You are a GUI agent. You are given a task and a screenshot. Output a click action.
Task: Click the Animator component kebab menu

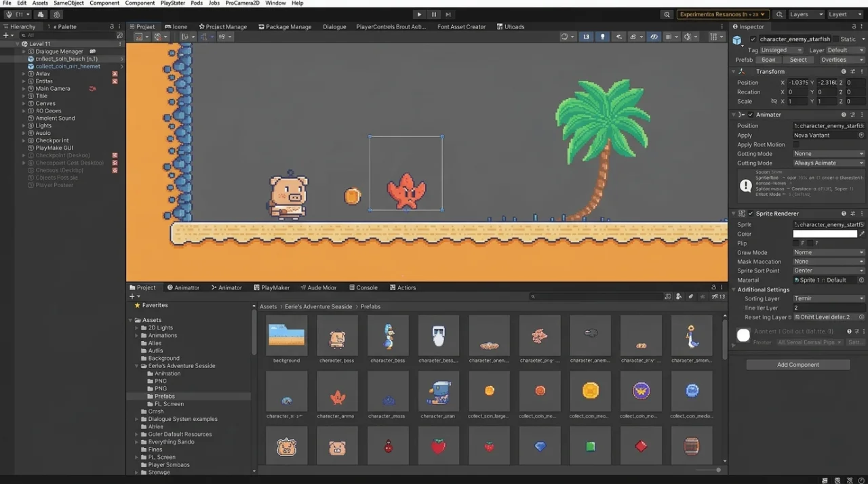(x=861, y=115)
